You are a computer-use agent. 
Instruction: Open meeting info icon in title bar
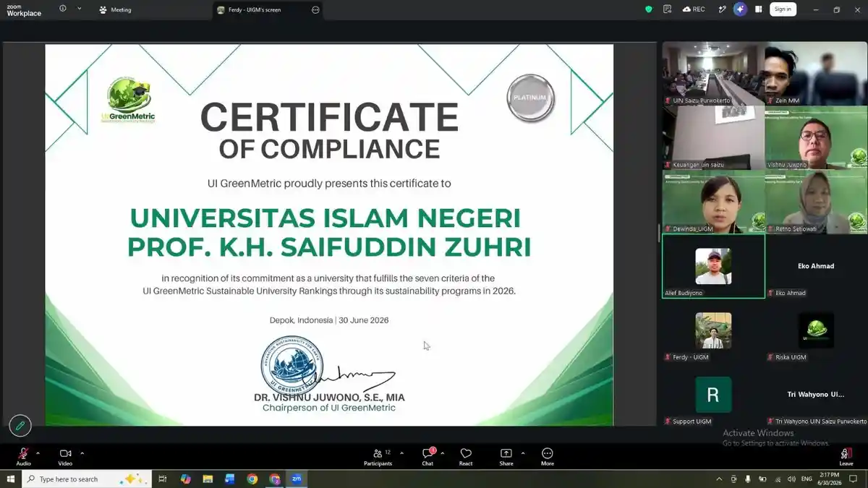pyautogui.click(x=63, y=9)
